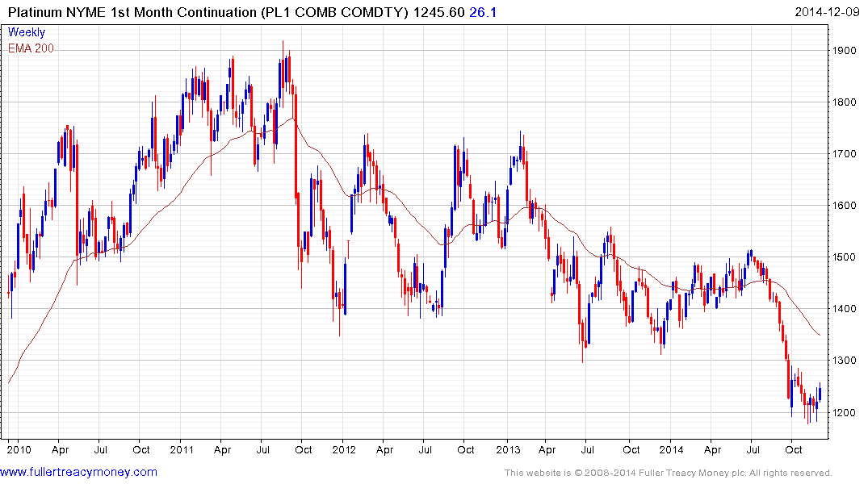868x484 pixels.
Task: Select the 1800 price axis label
Action: [x=845, y=102]
